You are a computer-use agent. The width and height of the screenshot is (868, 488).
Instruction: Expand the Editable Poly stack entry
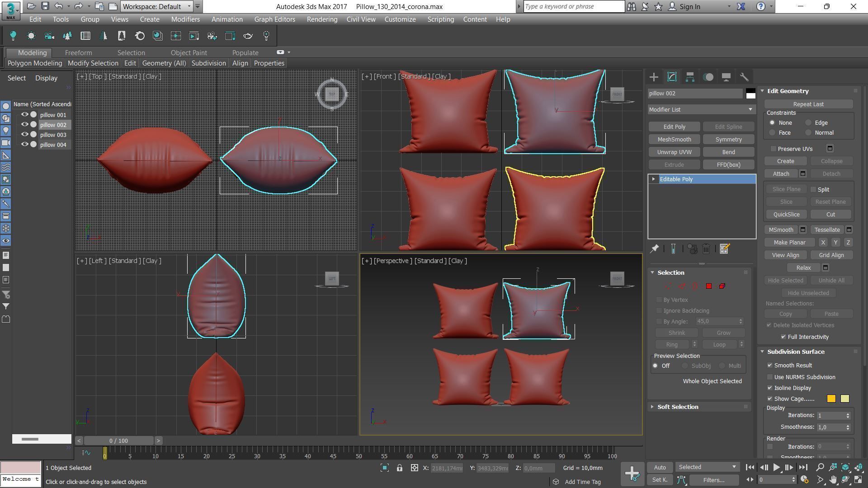[x=653, y=179]
